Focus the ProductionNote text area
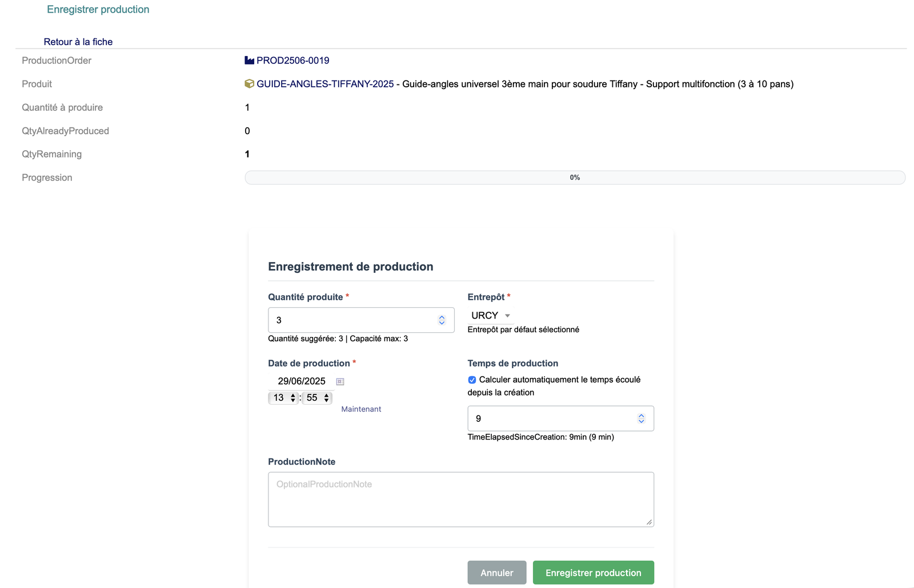The width and height of the screenshot is (914, 588). [x=460, y=499]
